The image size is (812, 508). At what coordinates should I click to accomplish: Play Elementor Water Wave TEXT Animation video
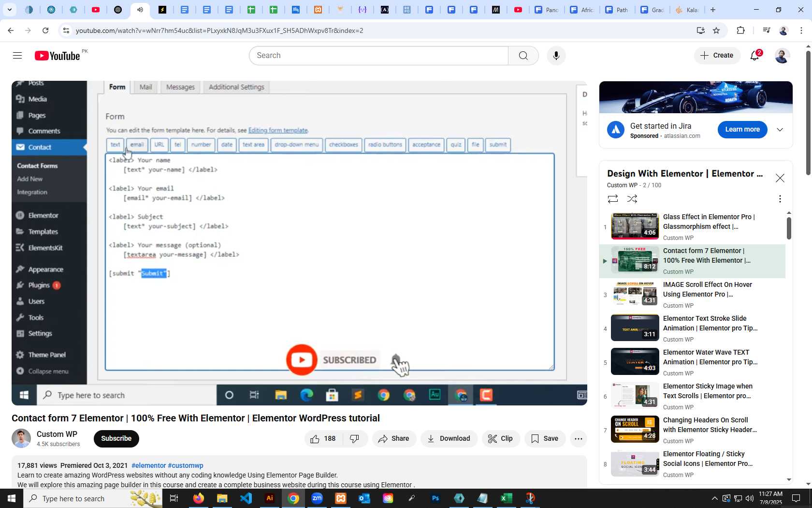(x=692, y=362)
